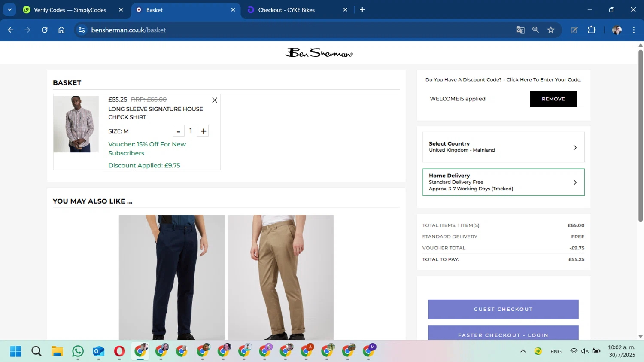This screenshot has width=644, height=362.
Task: Open the browser home page
Action: point(61,30)
